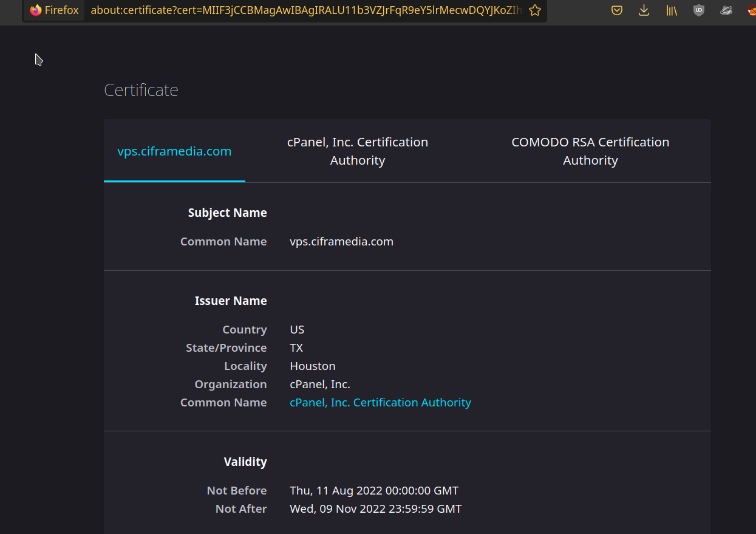Click the Country field label
This screenshot has height=534, width=756.
click(x=245, y=330)
